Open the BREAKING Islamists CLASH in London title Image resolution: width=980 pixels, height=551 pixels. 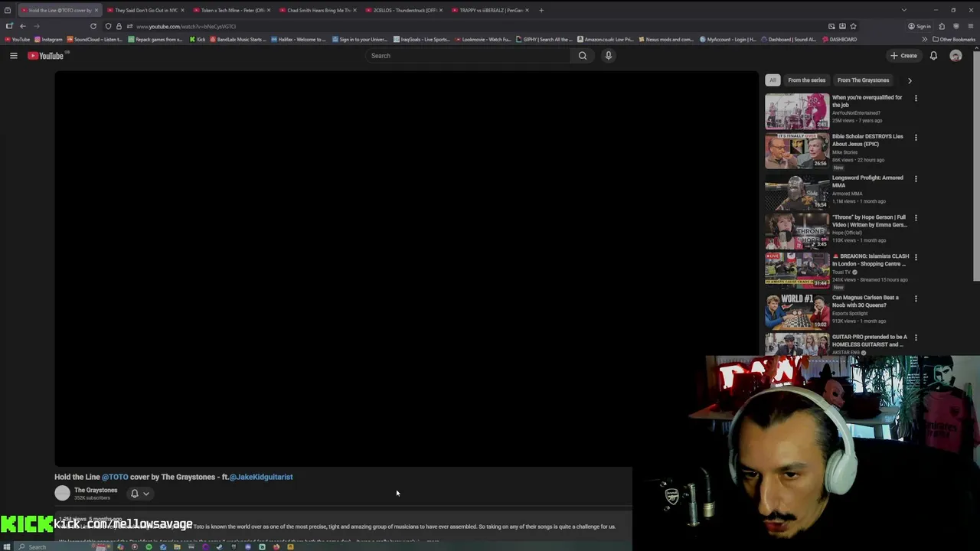(x=871, y=260)
